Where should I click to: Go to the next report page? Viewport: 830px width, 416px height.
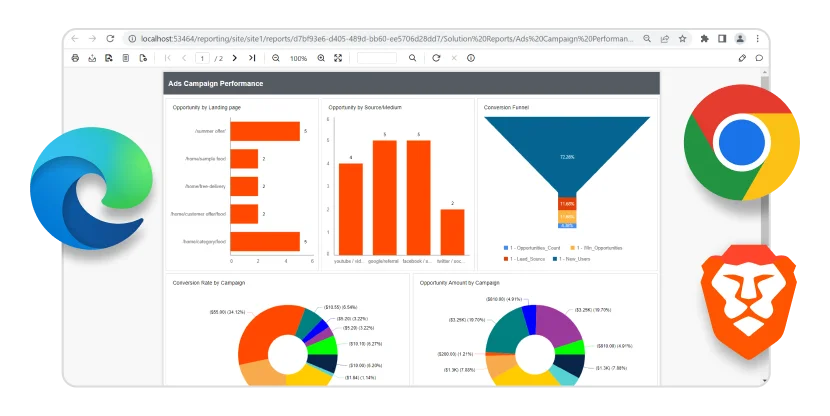(234, 58)
